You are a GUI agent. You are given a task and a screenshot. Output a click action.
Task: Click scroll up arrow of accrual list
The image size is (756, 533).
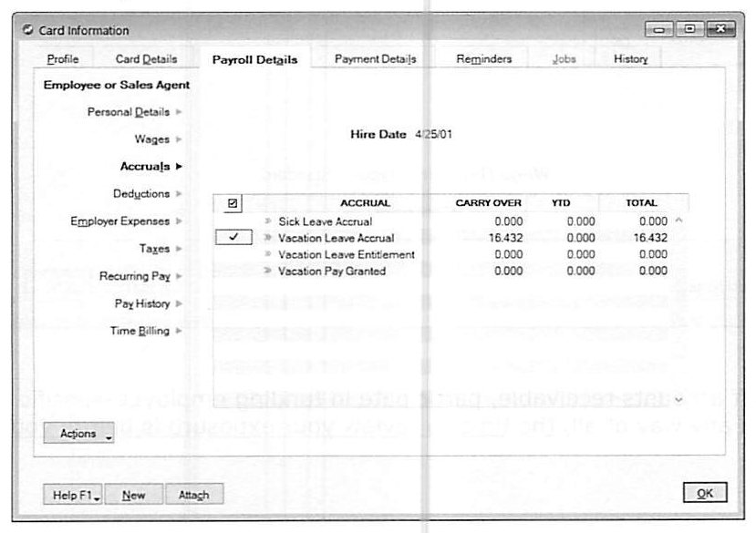coord(678,220)
